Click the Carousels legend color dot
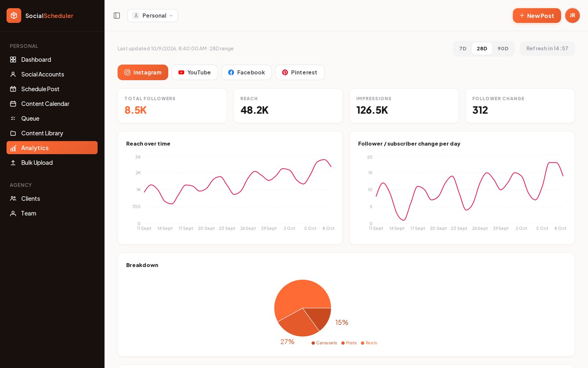588x368 pixels. pyautogui.click(x=313, y=343)
